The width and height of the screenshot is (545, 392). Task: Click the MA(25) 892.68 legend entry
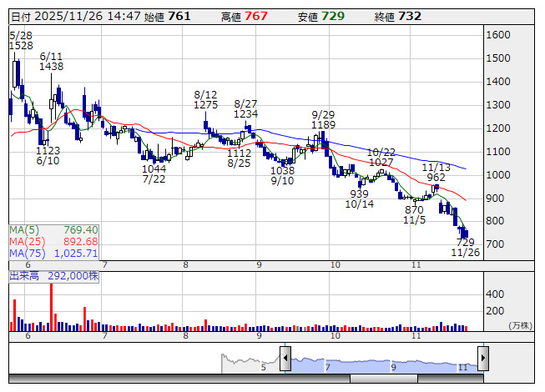pyautogui.click(x=54, y=241)
